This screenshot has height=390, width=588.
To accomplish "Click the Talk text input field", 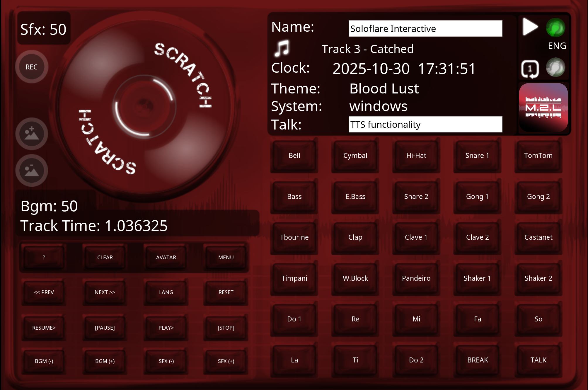I will click(x=425, y=125).
